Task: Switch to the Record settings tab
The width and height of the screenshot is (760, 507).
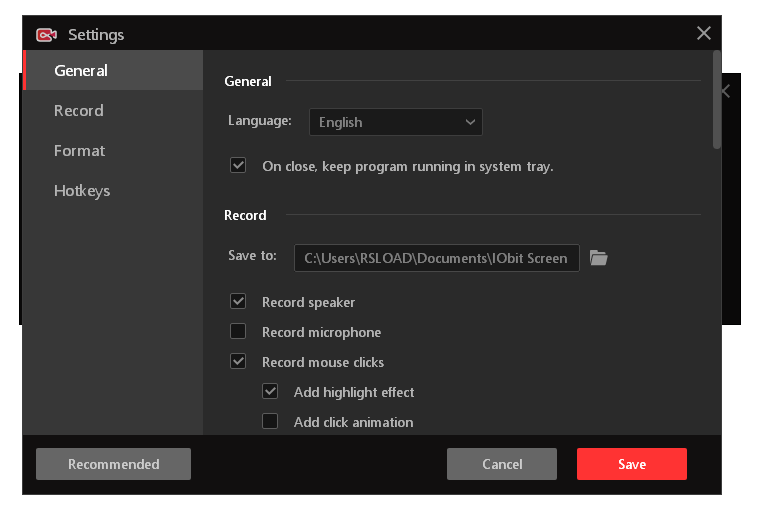Action: tap(79, 111)
